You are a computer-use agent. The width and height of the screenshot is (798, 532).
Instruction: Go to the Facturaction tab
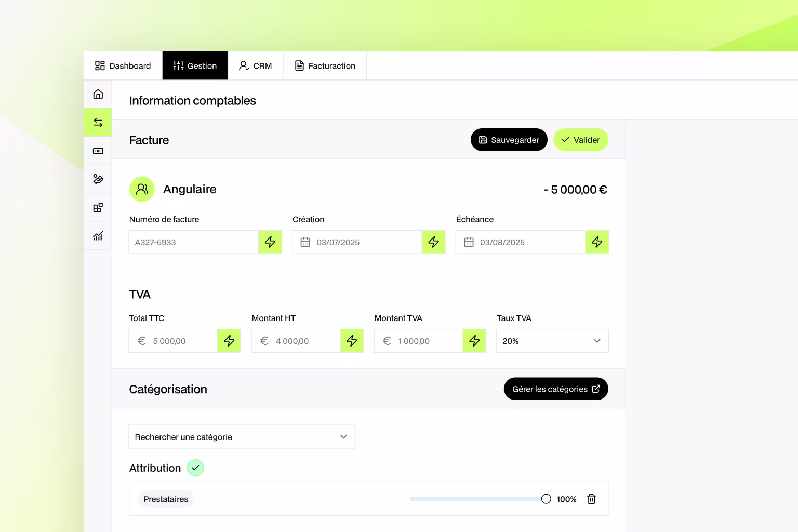click(x=325, y=65)
